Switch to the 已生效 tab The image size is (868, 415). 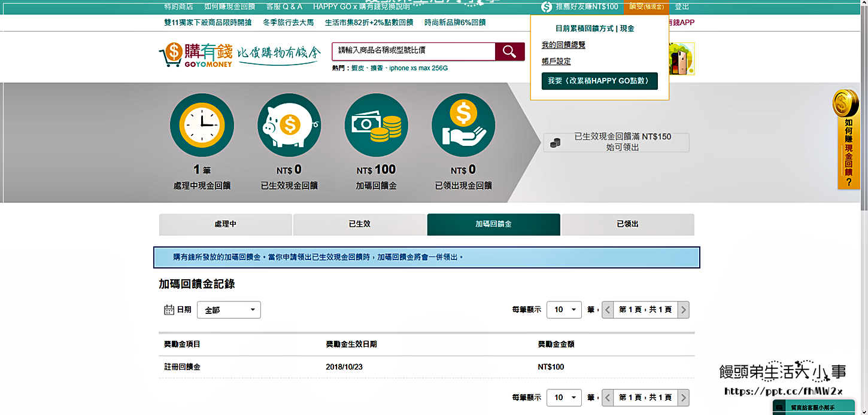[x=359, y=224]
